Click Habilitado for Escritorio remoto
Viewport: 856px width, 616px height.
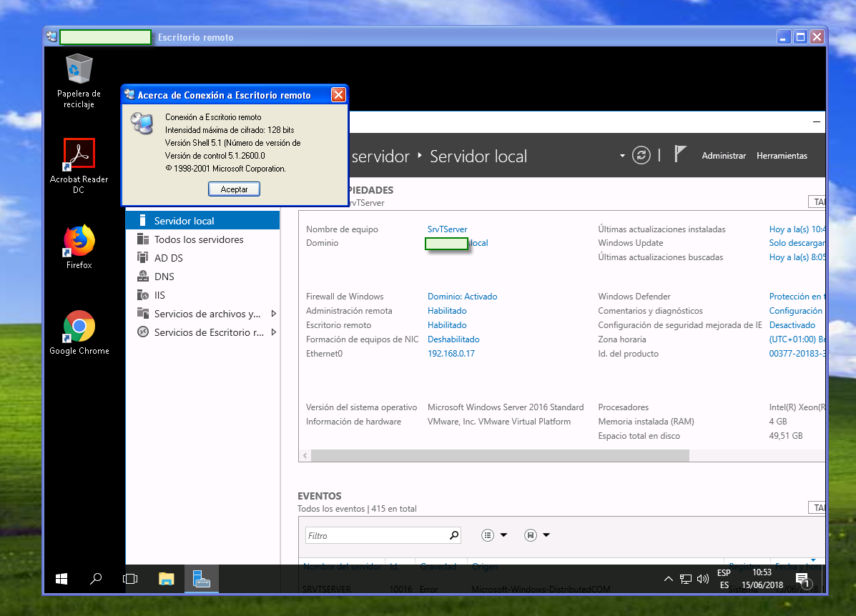(x=447, y=324)
